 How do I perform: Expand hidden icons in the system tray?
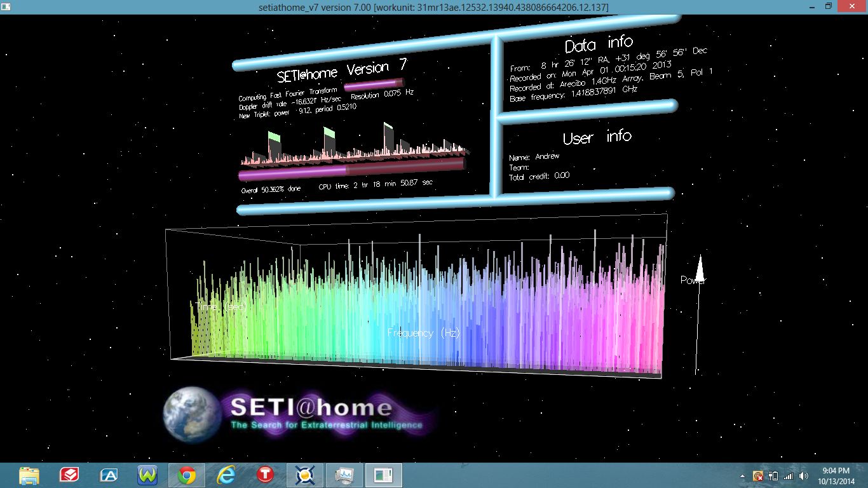coord(742,476)
